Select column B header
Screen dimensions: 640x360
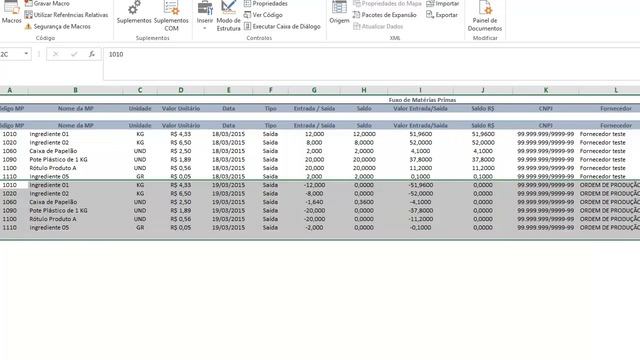[x=76, y=90]
